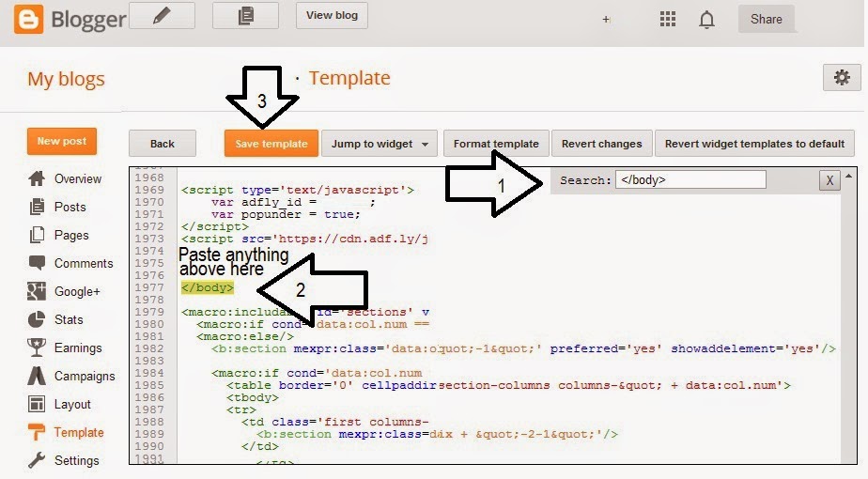Viewport: 868px width, 479px height.
Task: Open the gear settings menu
Action: pyautogui.click(x=842, y=78)
